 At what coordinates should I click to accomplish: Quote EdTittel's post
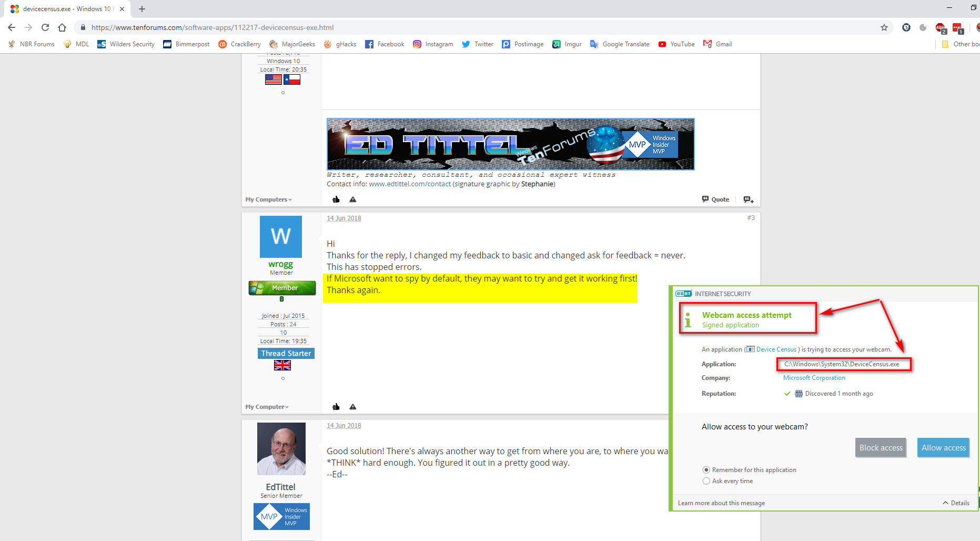point(715,199)
